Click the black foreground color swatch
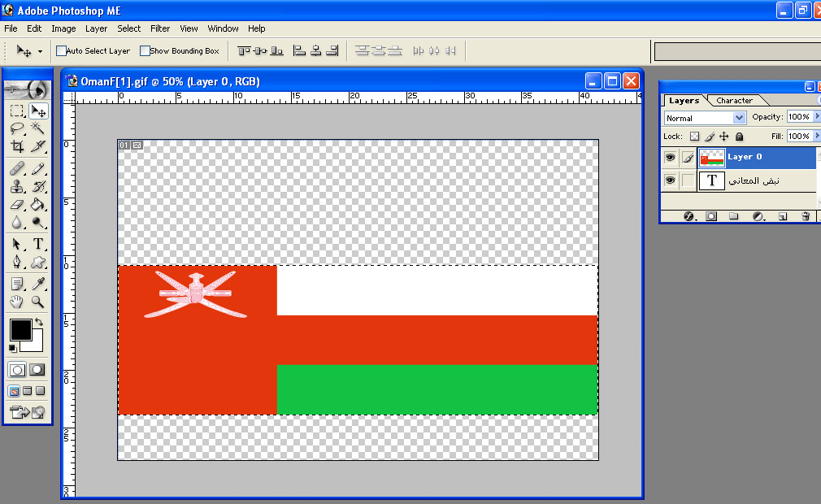The image size is (821, 504). pyautogui.click(x=20, y=330)
